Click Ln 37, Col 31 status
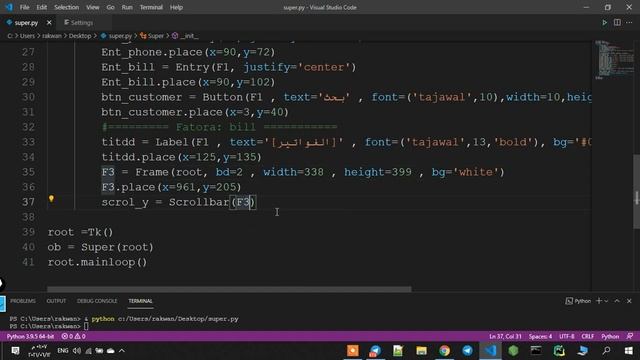Image resolution: width=640 pixels, height=360 pixels. click(505, 336)
